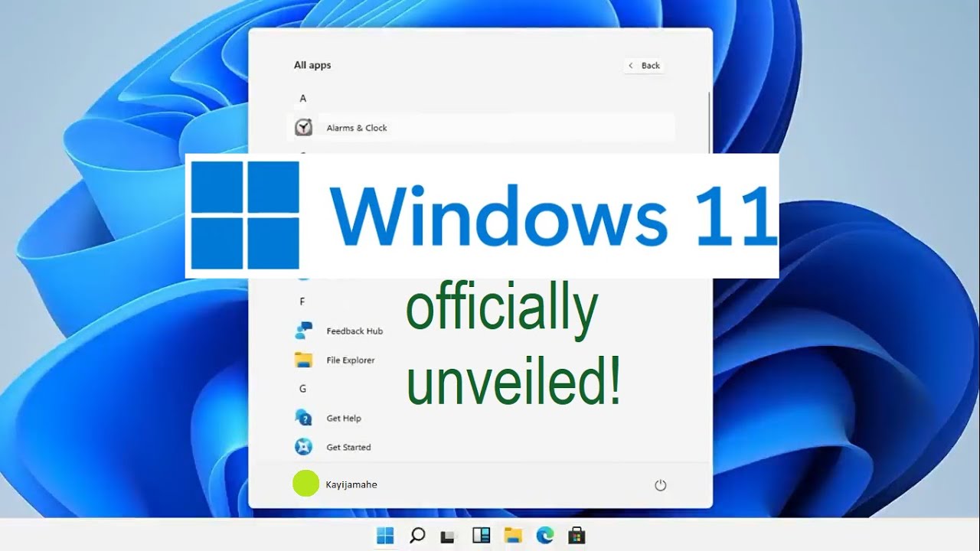The image size is (980, 551).
Task: Open Task View on the taskbar
Action: pyautogui.click(x=449, y=536)
